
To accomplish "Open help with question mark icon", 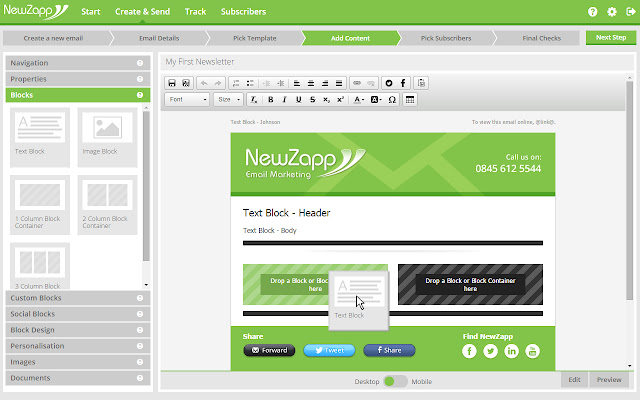I will [593, 12].
